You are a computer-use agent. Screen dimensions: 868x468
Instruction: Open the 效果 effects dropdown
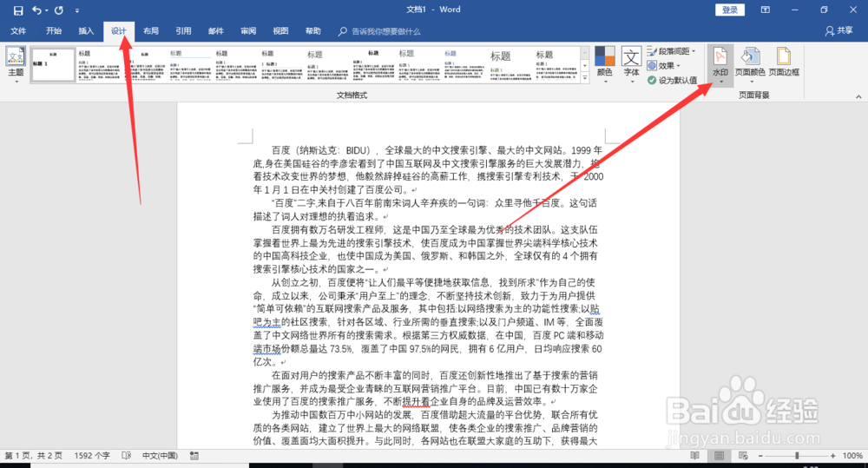pos(664,65)
